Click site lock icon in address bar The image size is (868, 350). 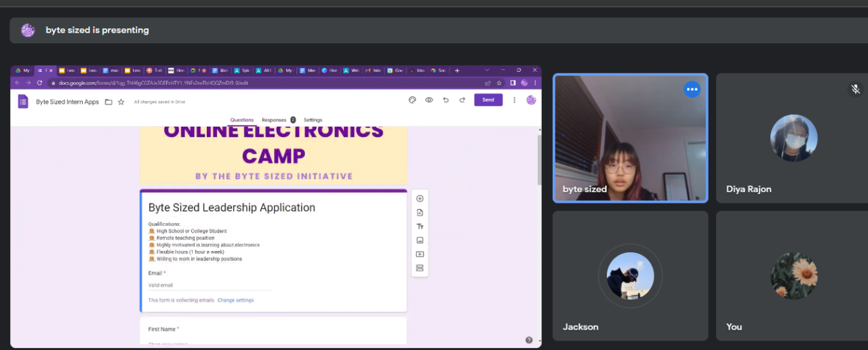[x=52, y=83]
